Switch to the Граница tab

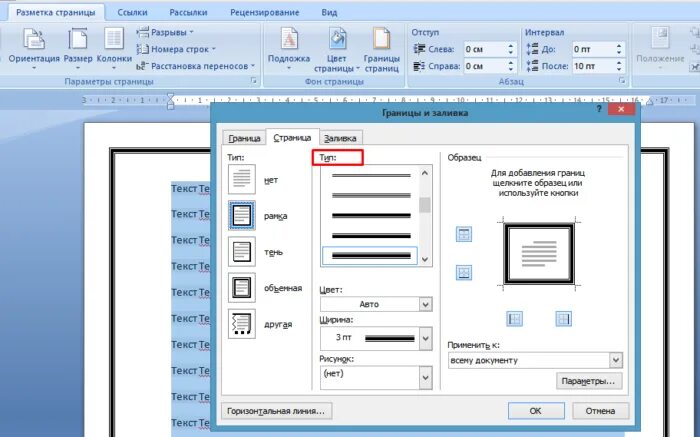(244, 138)
